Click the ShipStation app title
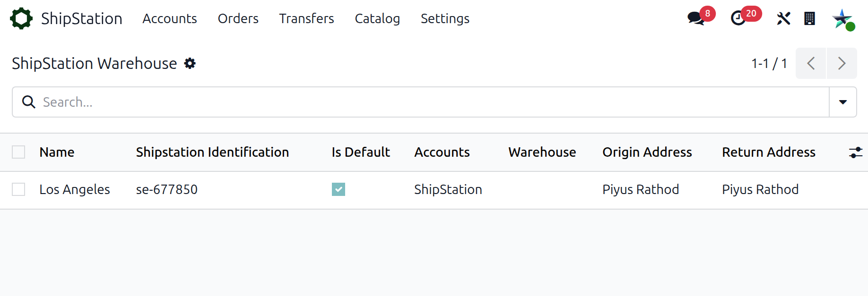The width and height of the screenshot is (868, 296). (x=82, y=18)
